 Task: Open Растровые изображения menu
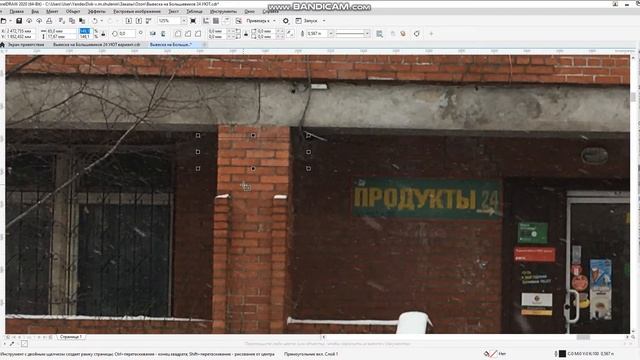pyautogui.click(x=137, y=11)
